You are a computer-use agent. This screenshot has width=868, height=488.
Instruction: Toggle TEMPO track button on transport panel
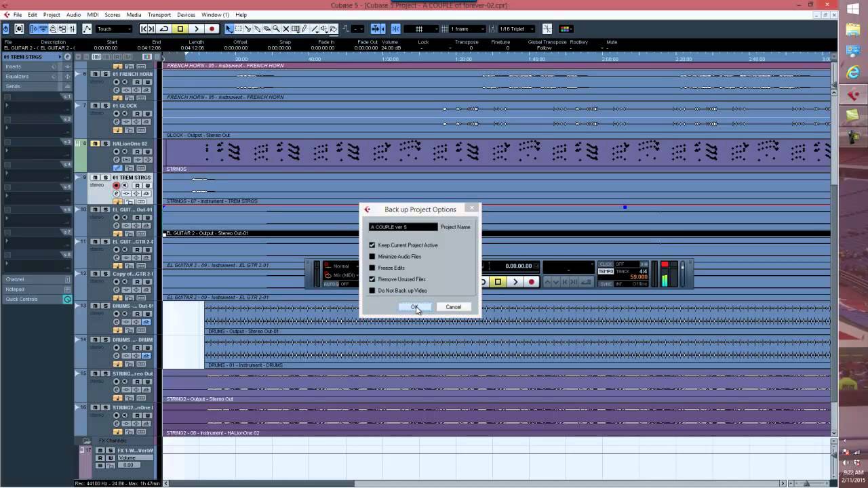[606, 272]
